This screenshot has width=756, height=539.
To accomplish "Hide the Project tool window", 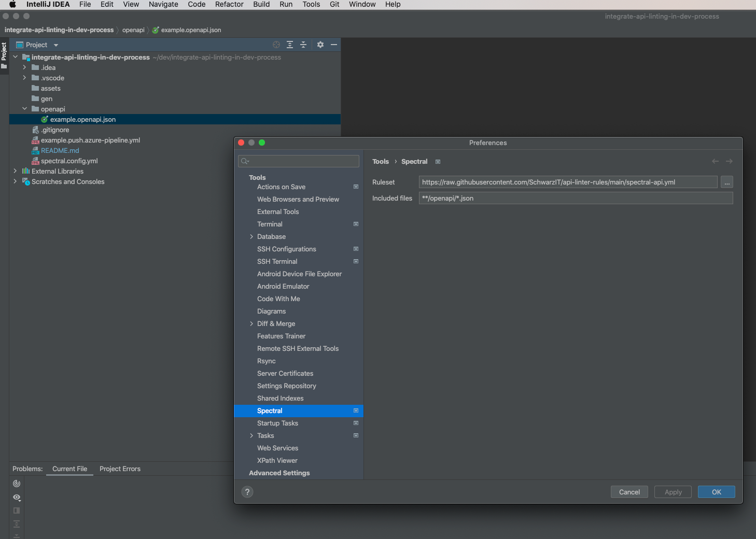I will click(x=334, y=45).
